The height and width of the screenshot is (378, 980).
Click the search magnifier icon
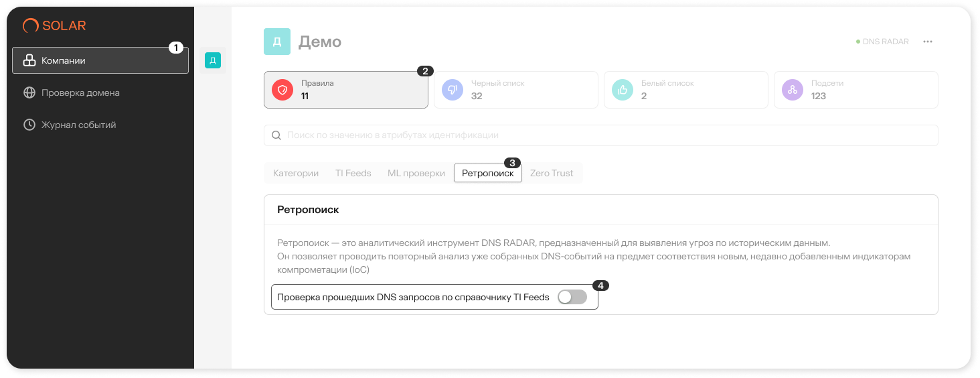pyautogui.click(x=276, y=135)
